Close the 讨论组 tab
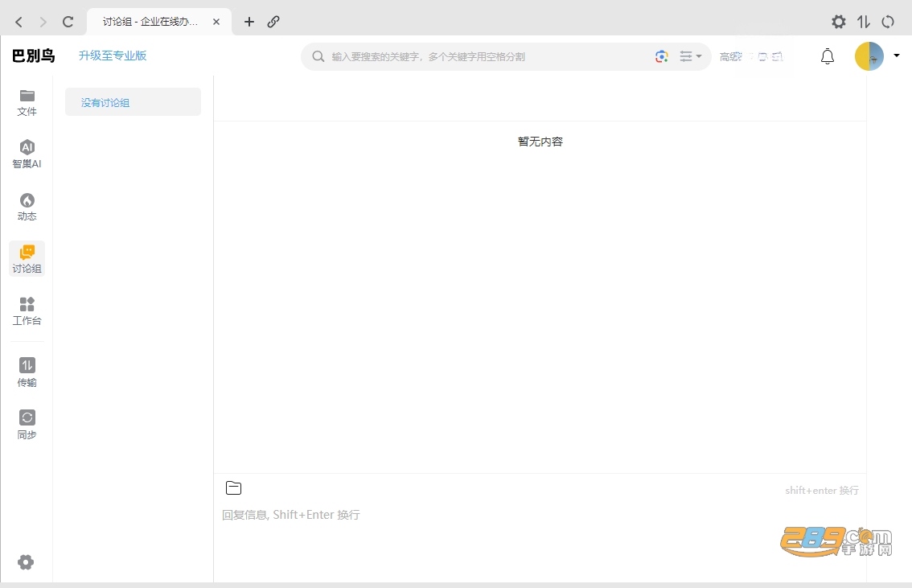This screenshot has height=588, width=912. 216,22
